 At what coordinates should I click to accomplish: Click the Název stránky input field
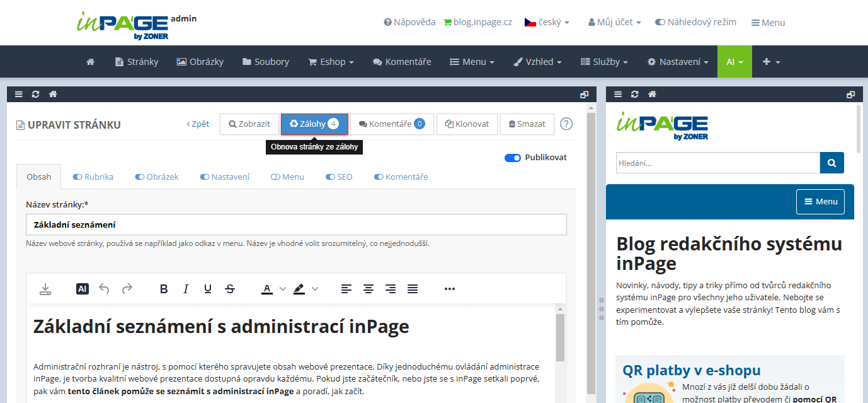pyautogui.click(x=296, y=225)
